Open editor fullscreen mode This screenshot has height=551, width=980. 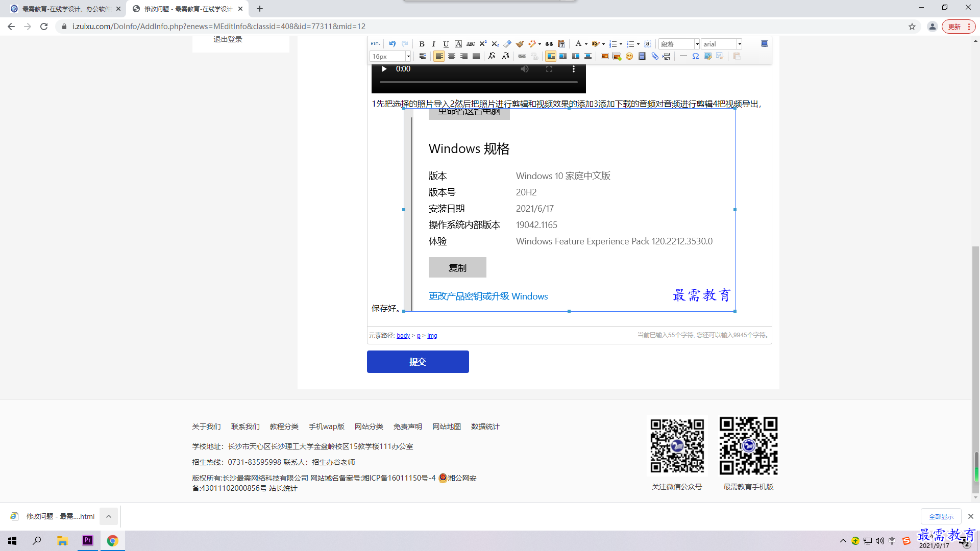coord(765,44)
